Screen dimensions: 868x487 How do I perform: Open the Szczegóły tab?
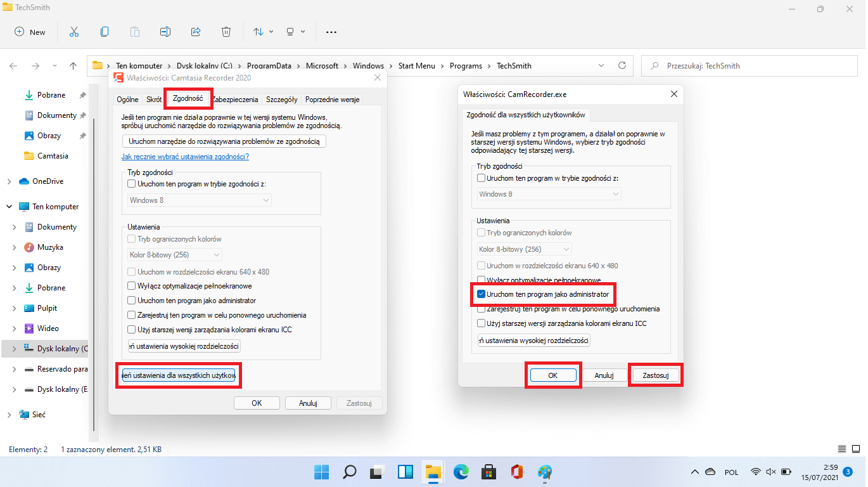coord(282,100)
